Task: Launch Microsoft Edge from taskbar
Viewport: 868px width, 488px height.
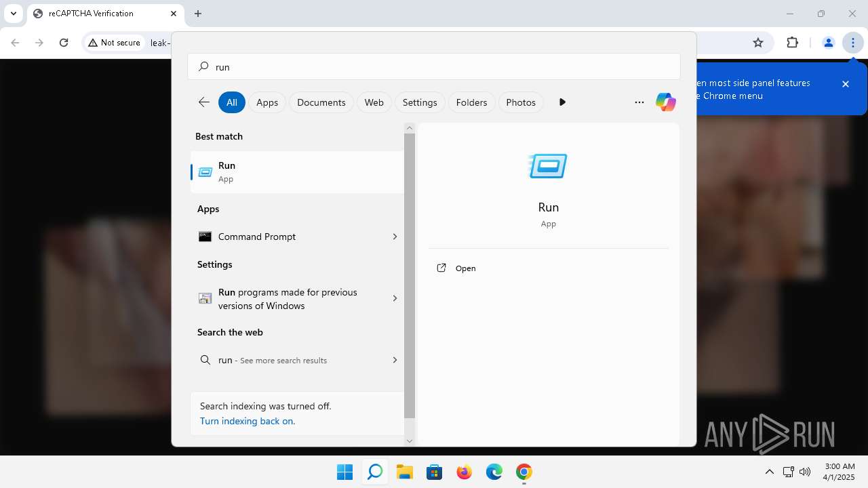Action: (494, 472)
